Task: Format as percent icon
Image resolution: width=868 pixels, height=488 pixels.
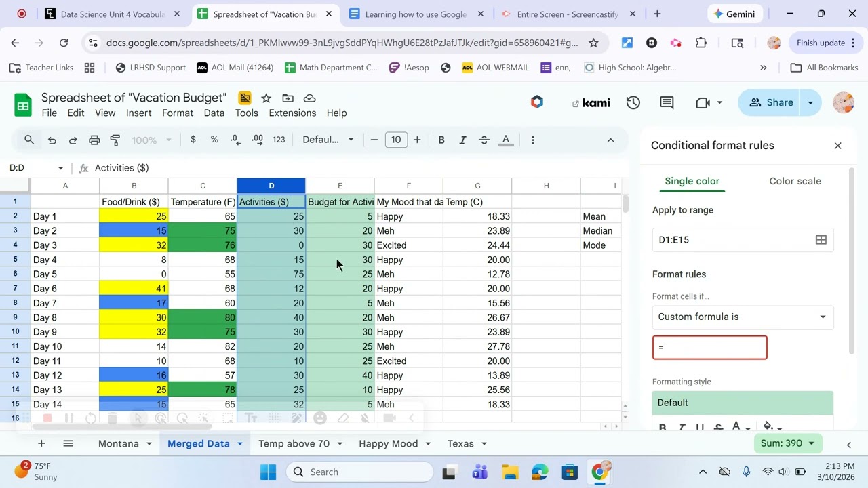Action: (214, 140)
